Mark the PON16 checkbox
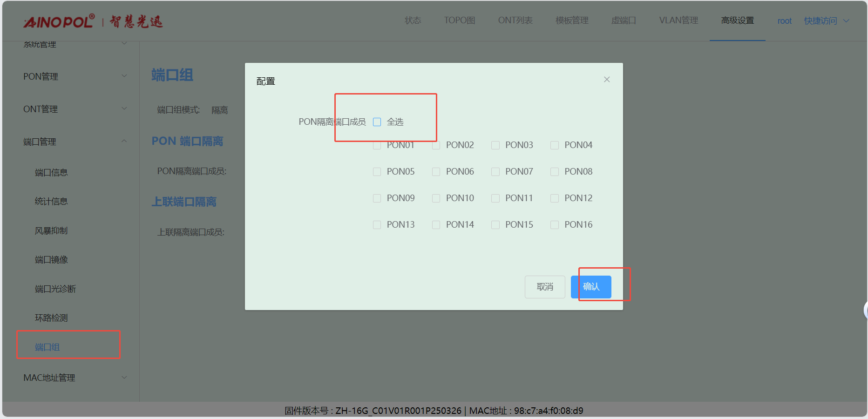The width and height of the screenshot is (868, 419). click(555, 225)
